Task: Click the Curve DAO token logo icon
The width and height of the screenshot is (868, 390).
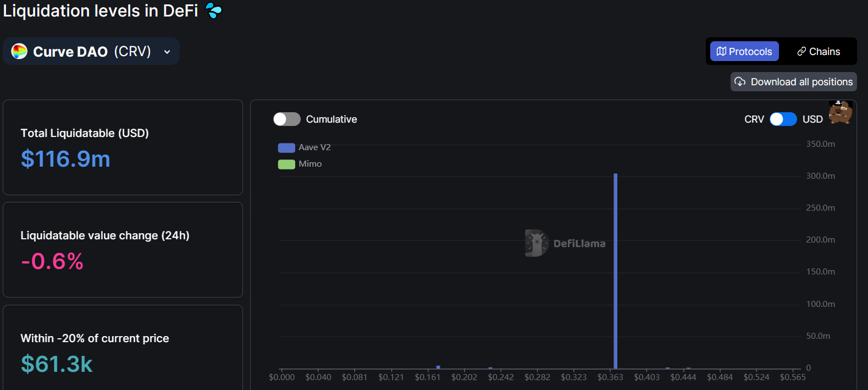Action: [19, 51]
